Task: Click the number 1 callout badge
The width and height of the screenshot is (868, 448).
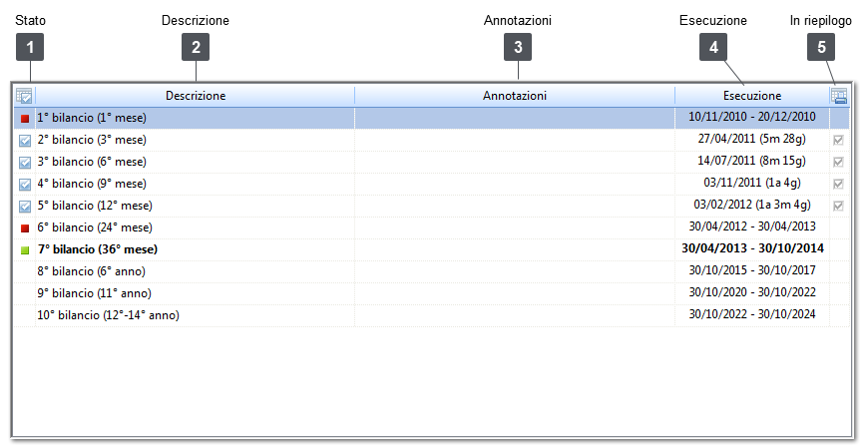Action: pyautogui.click(x=31, y=47)
